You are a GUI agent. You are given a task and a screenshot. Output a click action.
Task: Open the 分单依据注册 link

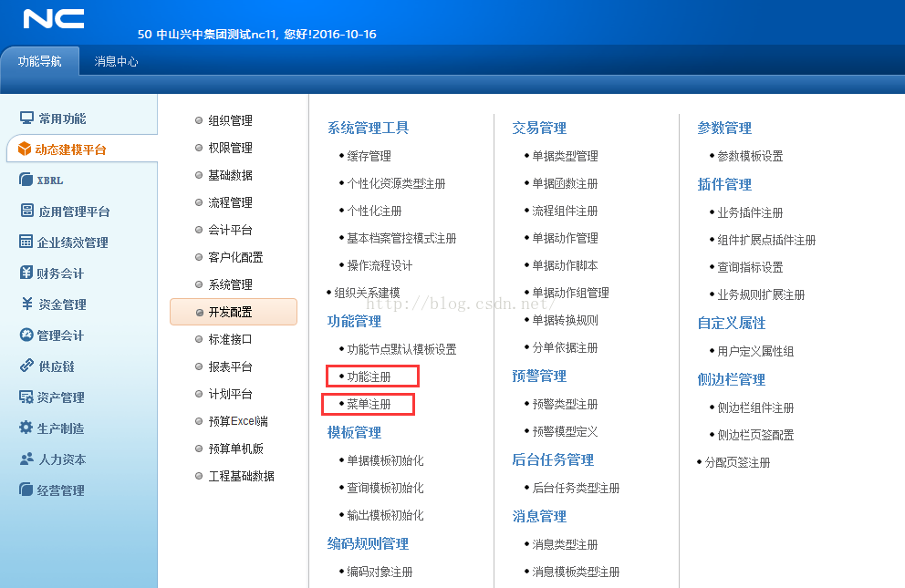click(x=565, y=347)
